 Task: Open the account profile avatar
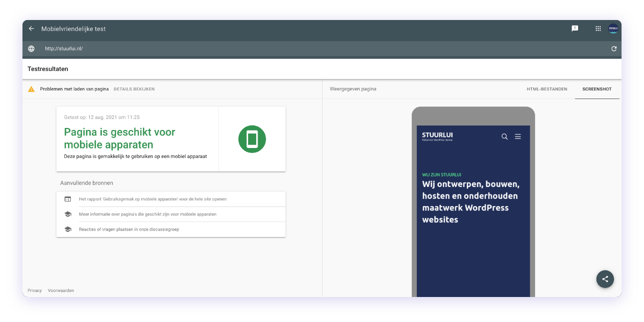click(x=613, y=28)
